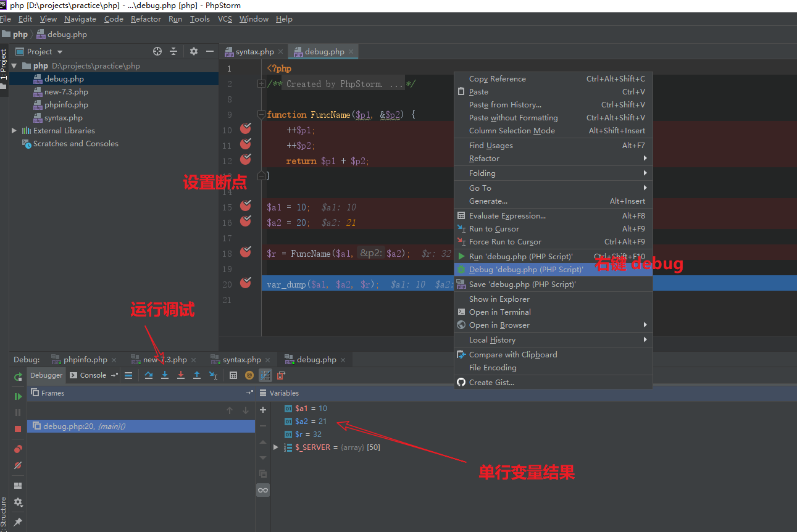Click the Rerun icon in debug sidebar
Viewport: 797px width, 532px height.
(x=18, y=375)
